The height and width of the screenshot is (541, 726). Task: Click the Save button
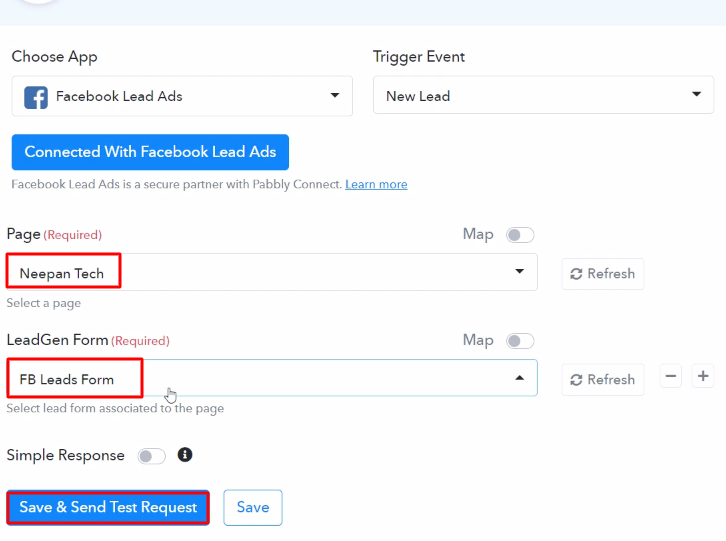(x=253, y=507)
